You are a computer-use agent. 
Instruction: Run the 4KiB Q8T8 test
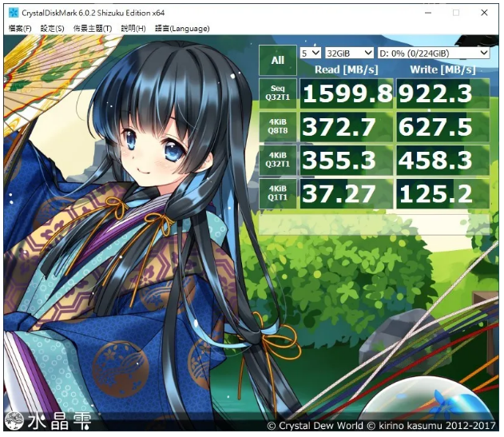pyautogui.click(x=277, y=126)
